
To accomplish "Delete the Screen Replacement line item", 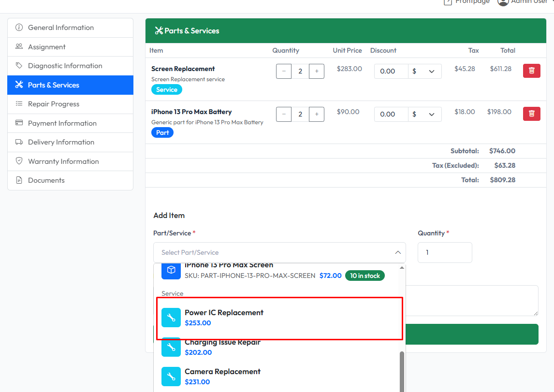I will click(x=531, y=71).
